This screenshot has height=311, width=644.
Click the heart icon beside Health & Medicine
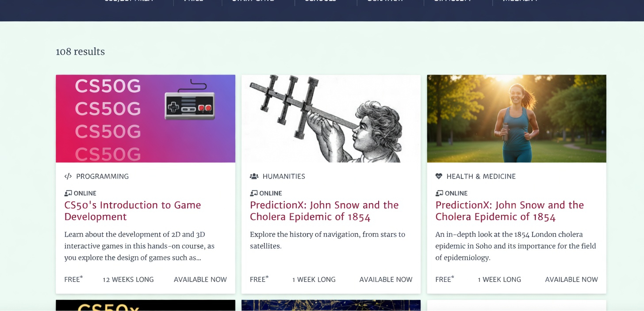[x=439, y=176]
